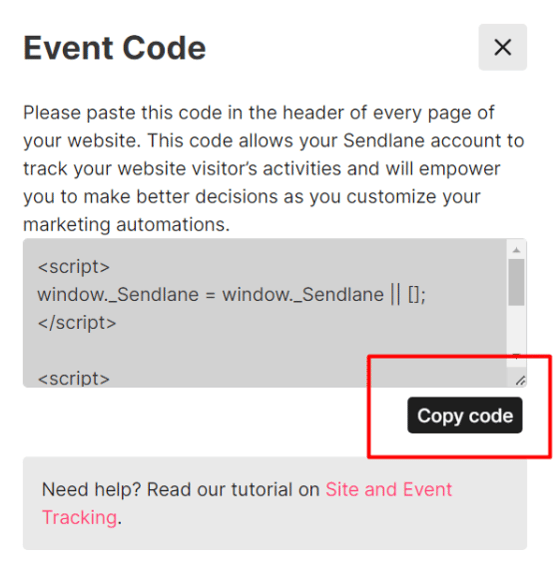Screen dimensions: 555x565
Task: Click the word Tracking in the pink link
Action: pos(80,517)
